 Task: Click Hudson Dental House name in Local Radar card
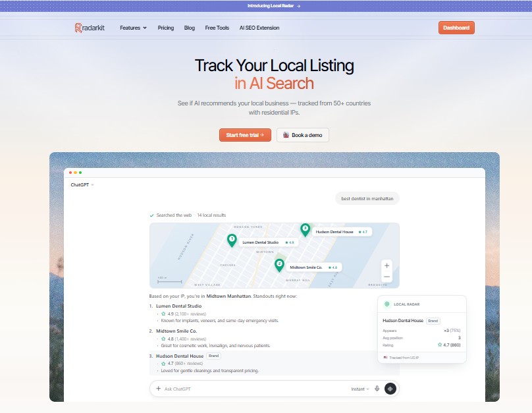coord(403,320)
